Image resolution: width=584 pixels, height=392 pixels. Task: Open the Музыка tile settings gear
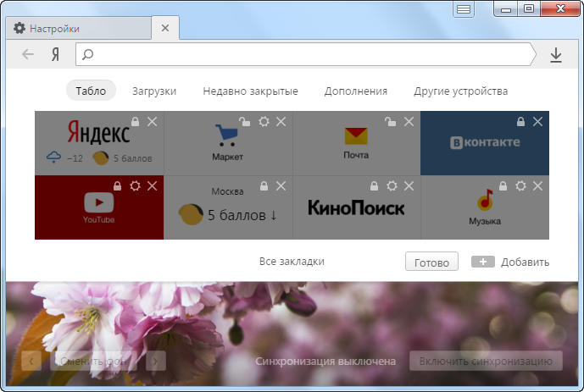click(520, 186)
